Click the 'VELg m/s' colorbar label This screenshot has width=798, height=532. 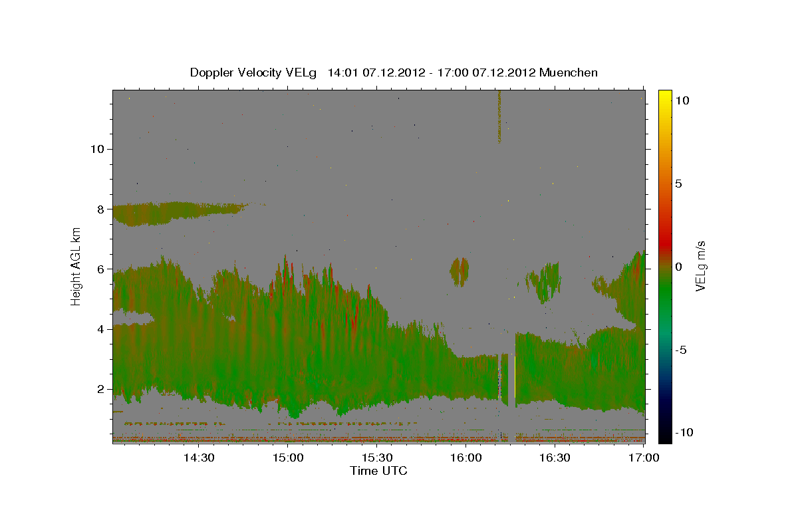tap(700, 265)
